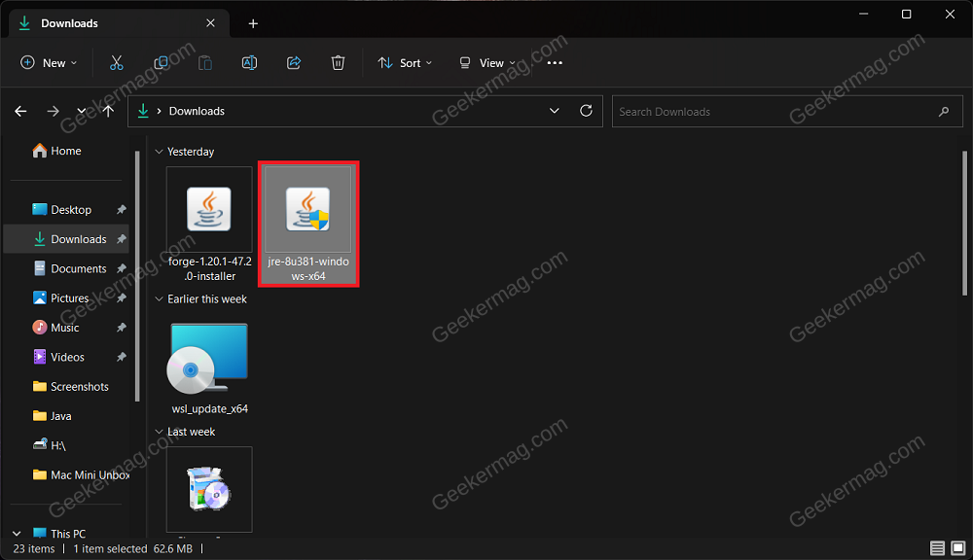
Task: Open Java folder in sidebar
Action: coord(53,415)
